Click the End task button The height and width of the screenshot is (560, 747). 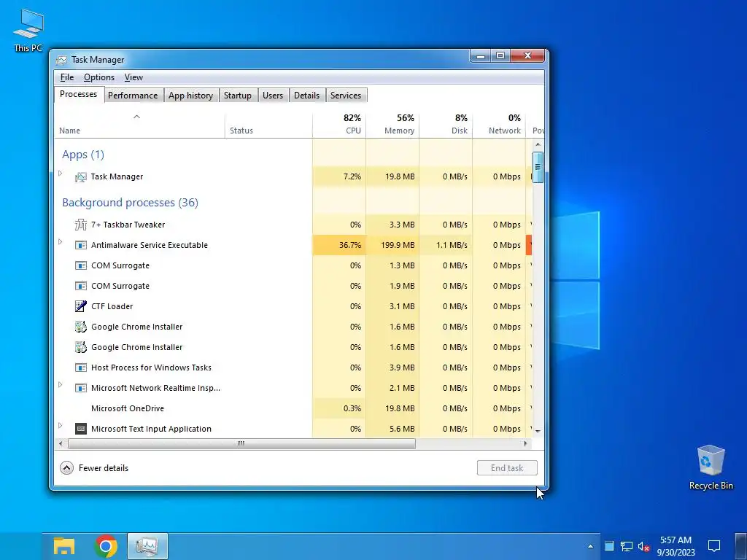pos(507,467)
